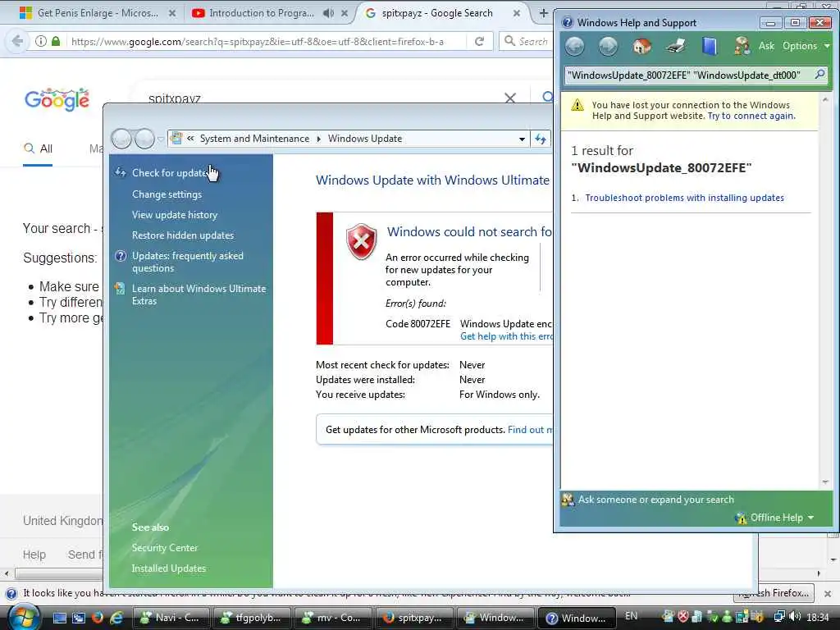Image resolution: width=840 pixels, height=630 pixels.
Task: Click Try to connect again link
Action: click(751, 116)
